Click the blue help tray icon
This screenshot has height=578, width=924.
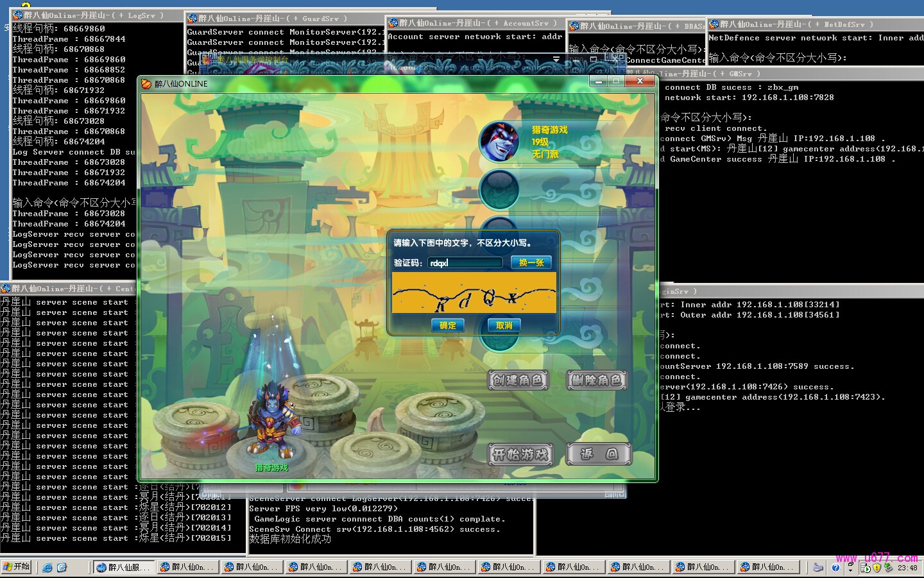(835, 567)
